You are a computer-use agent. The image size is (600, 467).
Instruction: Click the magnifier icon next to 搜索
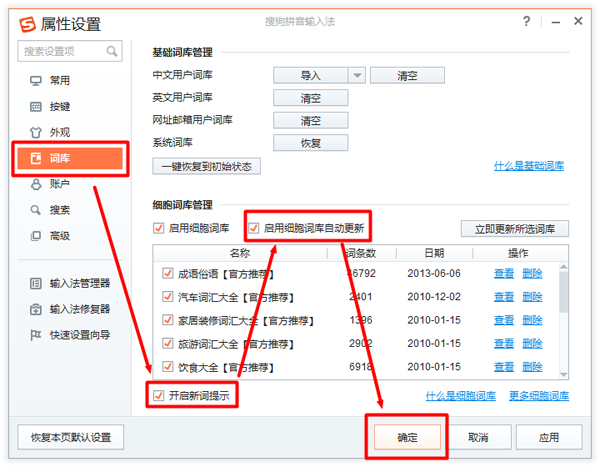pyautogui.click(x=36, y=210)
